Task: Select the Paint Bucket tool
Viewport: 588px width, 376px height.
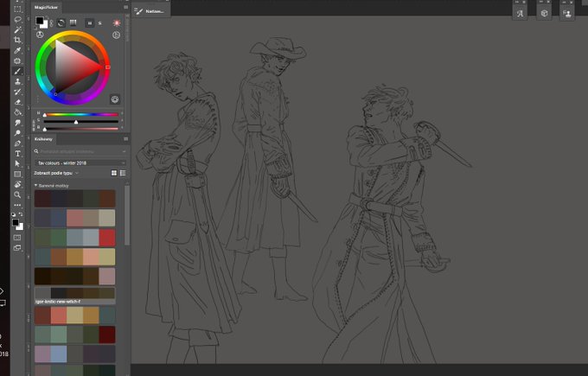Action: tap(17, 112)
